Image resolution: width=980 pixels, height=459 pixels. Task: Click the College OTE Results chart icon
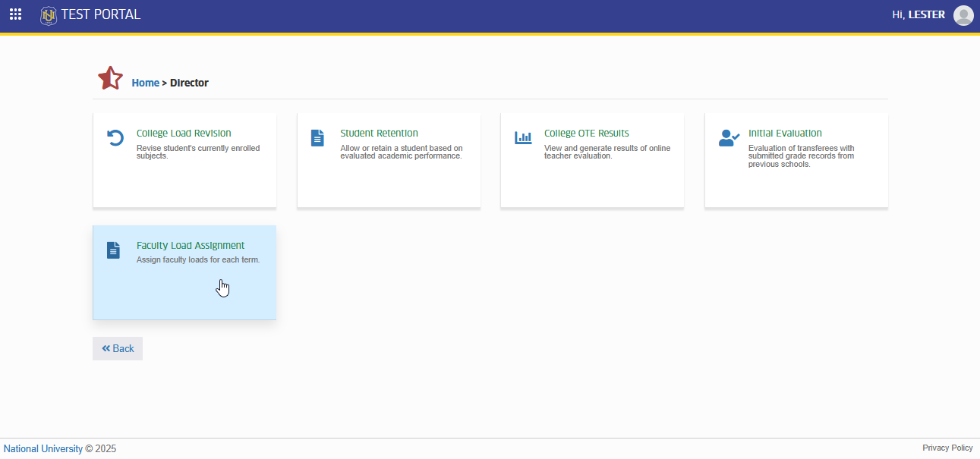[x=523, y=138]
